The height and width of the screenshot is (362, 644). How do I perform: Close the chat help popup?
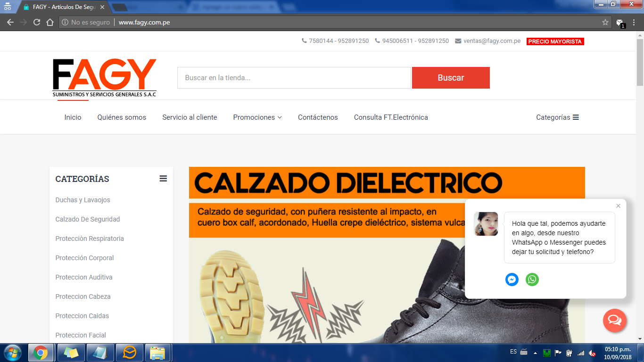tap(618, 206)
